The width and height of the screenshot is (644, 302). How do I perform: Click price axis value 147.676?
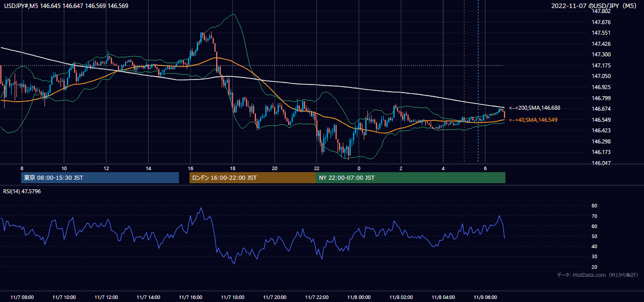pos(601,22)
